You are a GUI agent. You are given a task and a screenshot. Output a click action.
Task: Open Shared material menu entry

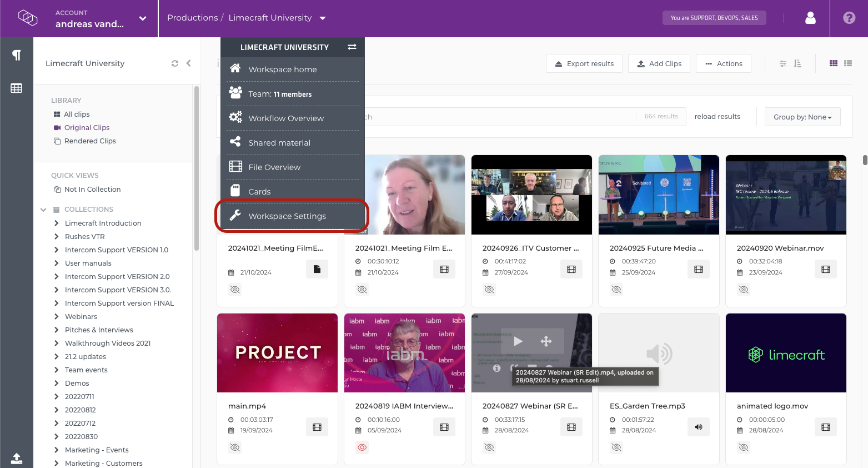coord(293,142)
